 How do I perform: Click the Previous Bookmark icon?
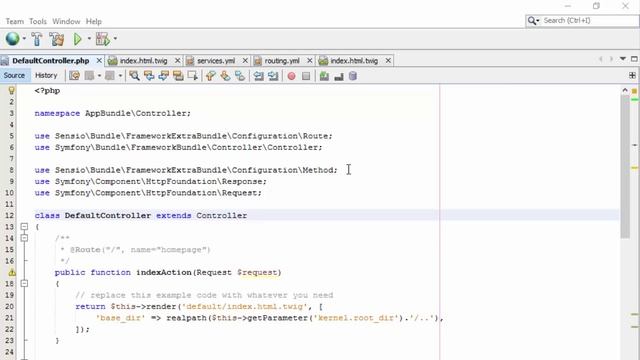pos(211,76)
